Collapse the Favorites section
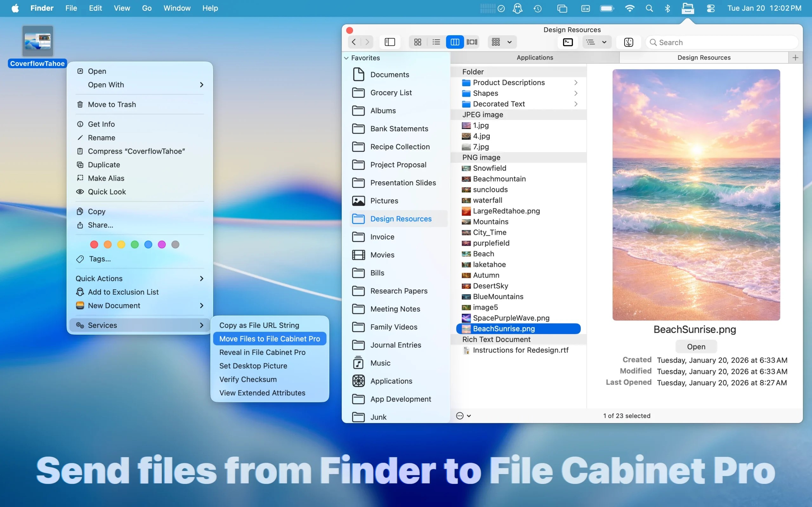This screenshot has height=507, width=812. [346, 58]
